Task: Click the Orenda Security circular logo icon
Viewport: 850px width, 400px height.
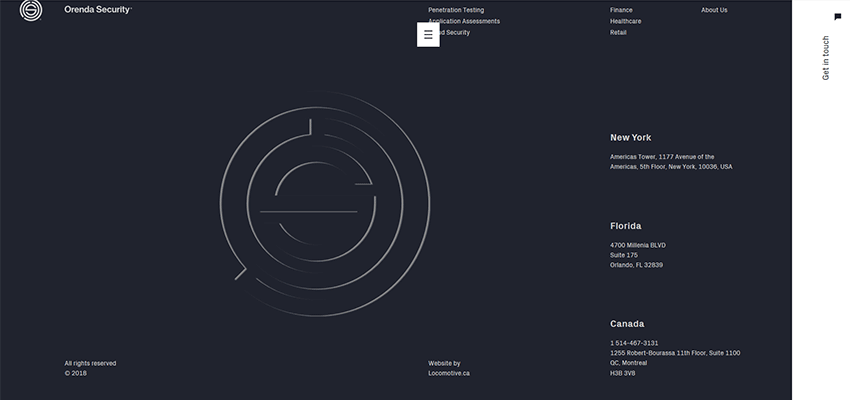Action: tap(32, 10)
